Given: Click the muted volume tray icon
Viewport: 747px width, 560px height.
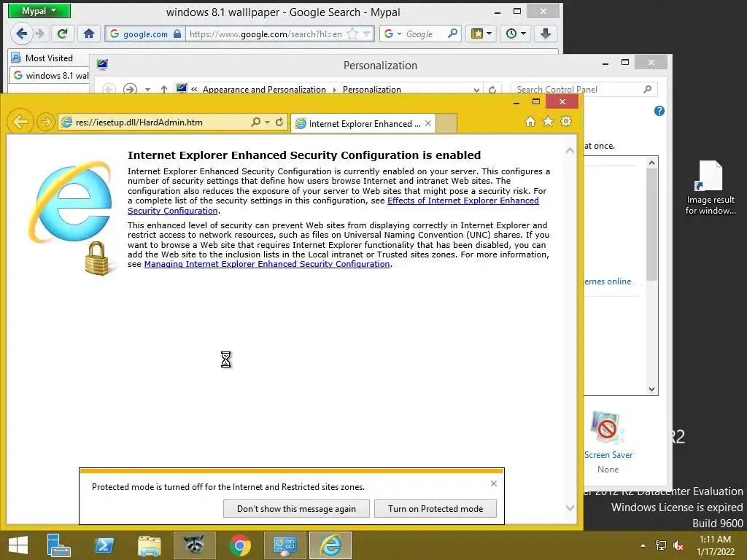Looking at the screenshot, I should 678,545.
